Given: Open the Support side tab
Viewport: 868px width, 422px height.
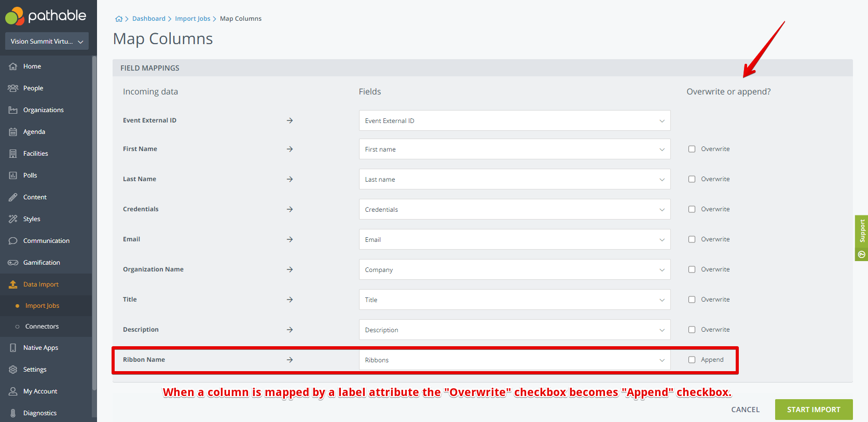Looking at the screenshot, I should (862, 238).
